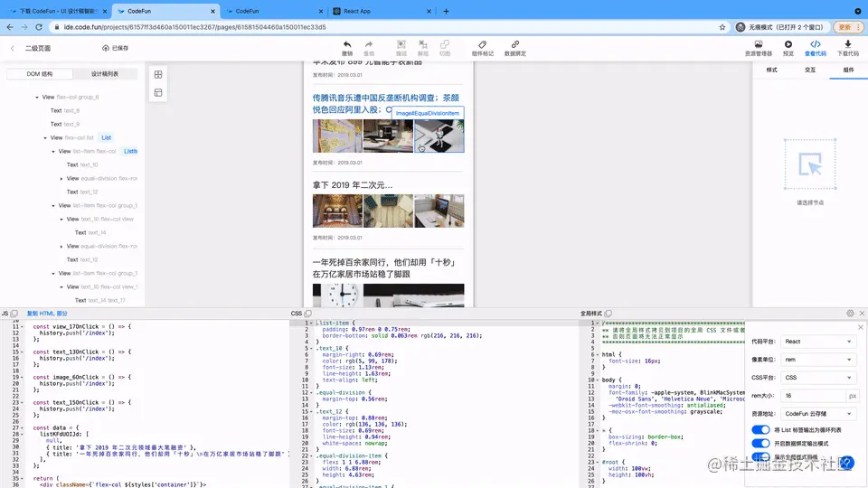Click the grid layout icon beside canvas
The width and height of the screenshot is (868, 488).
point(158,75)
